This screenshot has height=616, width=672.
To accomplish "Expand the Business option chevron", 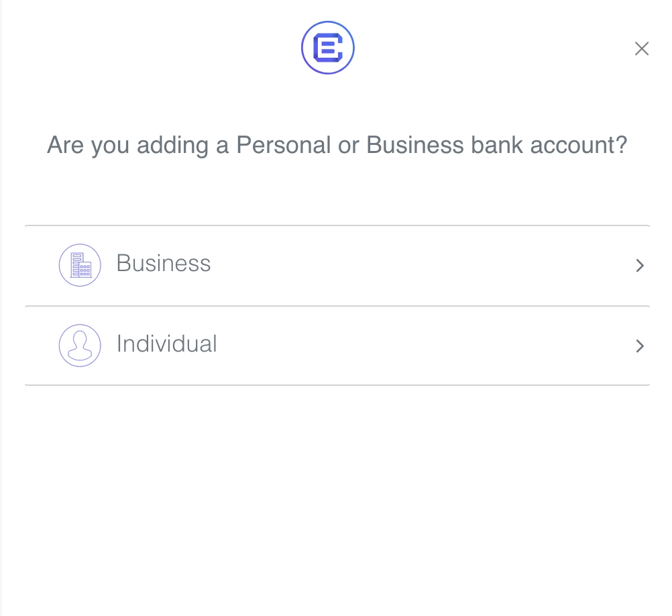I will (640, 266).
